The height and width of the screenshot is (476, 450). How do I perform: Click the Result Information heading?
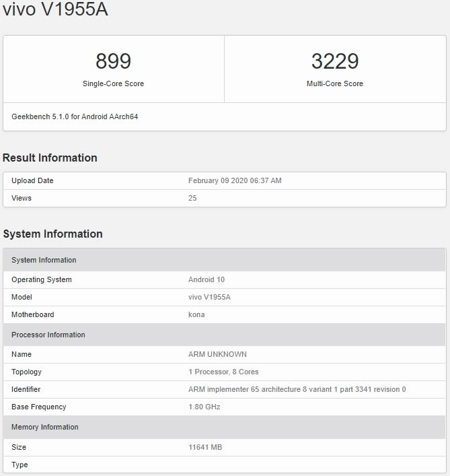coord(50,158)
